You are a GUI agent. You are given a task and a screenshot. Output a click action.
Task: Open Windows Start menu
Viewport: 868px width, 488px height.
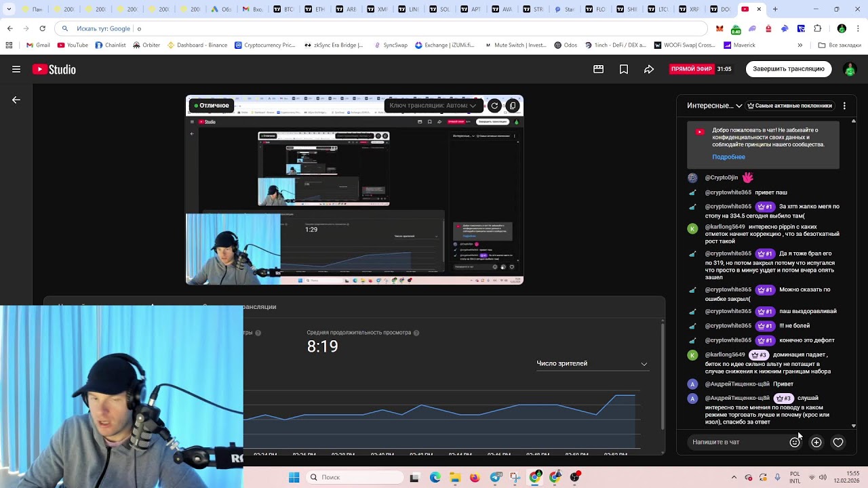click(x=294, y=477)
